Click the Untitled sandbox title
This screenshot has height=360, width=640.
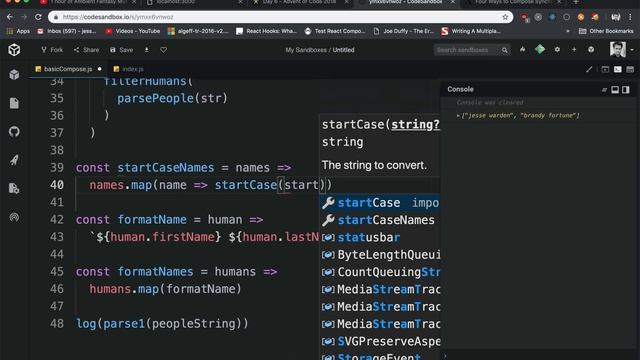pyautogui.click(x=343, y=50)
